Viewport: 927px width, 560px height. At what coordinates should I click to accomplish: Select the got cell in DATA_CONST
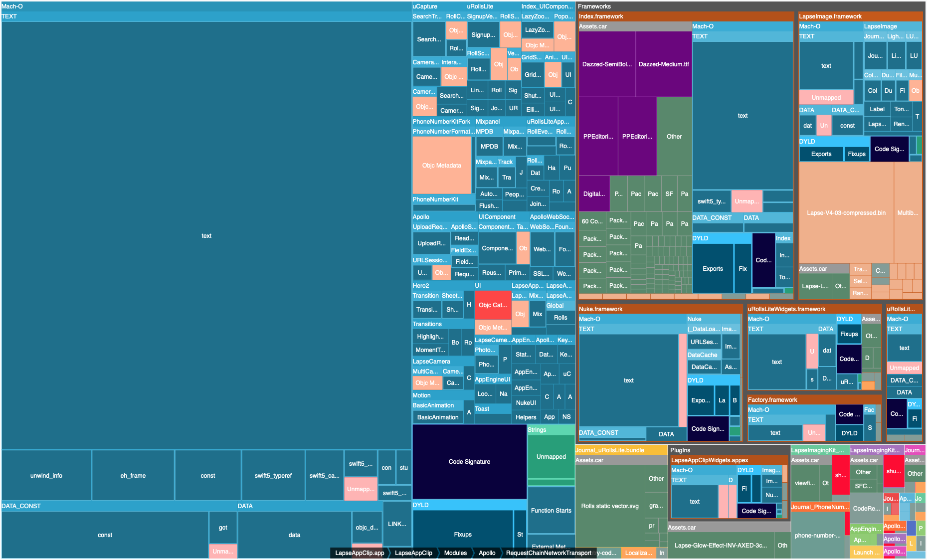pyautogui.click(x=223, y=527)
